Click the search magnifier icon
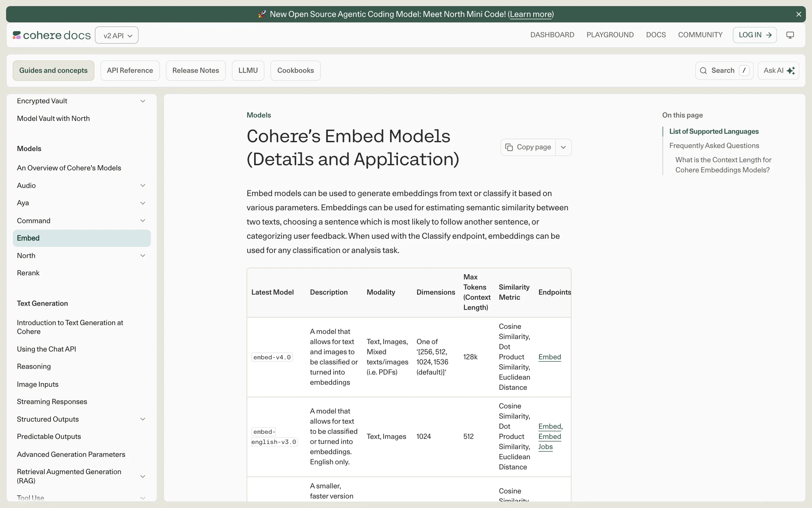Screen dimensions: 812x508 pyautogui.click(x=703, y=70)
